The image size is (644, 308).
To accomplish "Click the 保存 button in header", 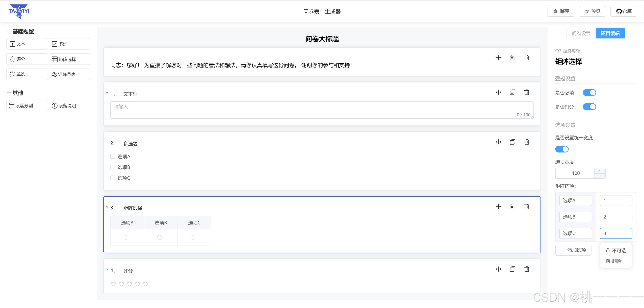I will pos(561,11).
